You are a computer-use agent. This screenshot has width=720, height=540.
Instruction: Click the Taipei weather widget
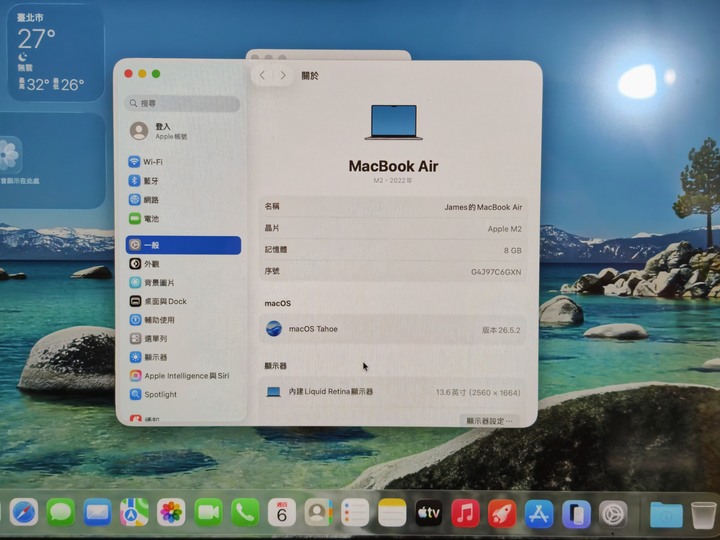tap(55, 52)
